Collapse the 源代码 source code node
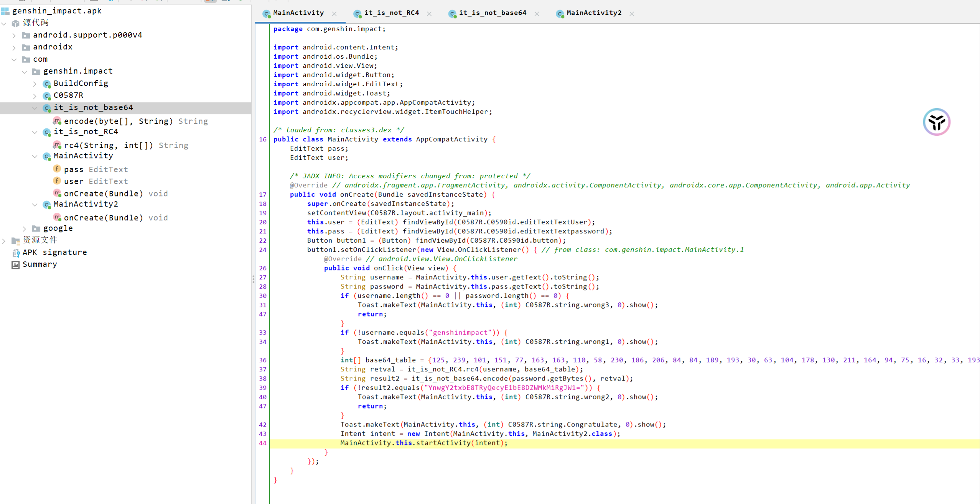The width and height of the screenshot is (980, 504). click(4, 23)
